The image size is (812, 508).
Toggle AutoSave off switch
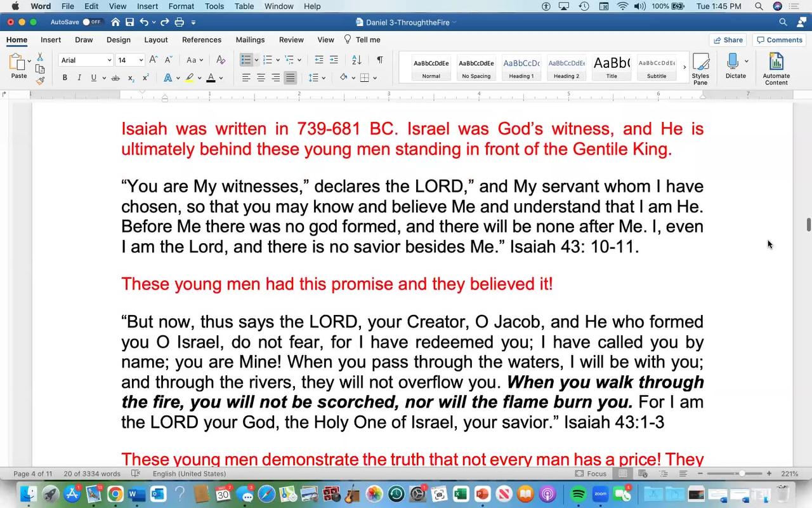[x=86, y=22]
